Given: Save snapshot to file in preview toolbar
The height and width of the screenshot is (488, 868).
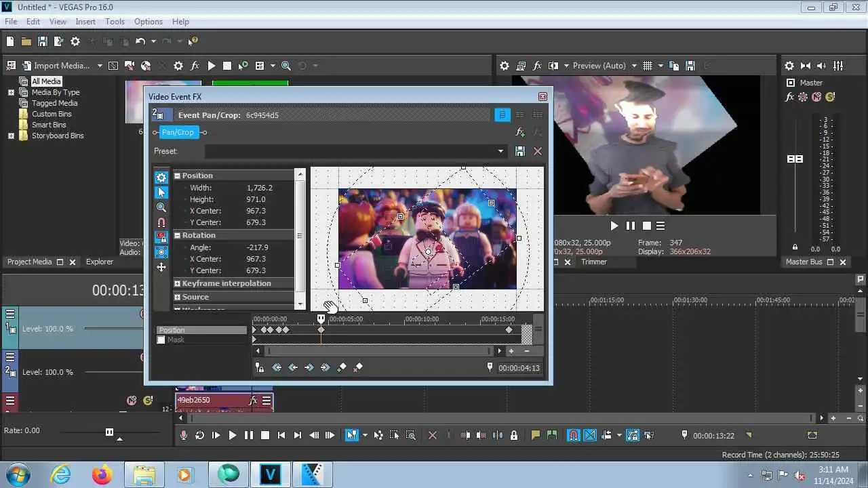Looking at the screenshot, I should [690, 66].
